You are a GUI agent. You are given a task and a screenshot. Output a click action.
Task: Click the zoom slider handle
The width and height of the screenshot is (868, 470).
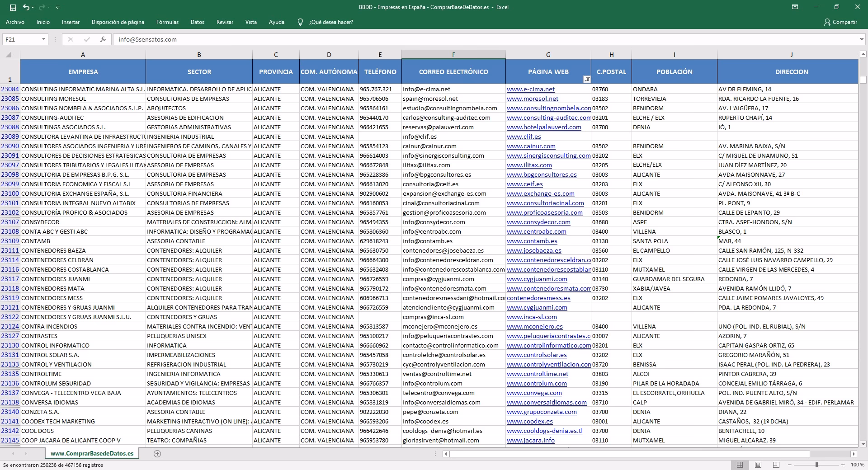coord(816,465)
